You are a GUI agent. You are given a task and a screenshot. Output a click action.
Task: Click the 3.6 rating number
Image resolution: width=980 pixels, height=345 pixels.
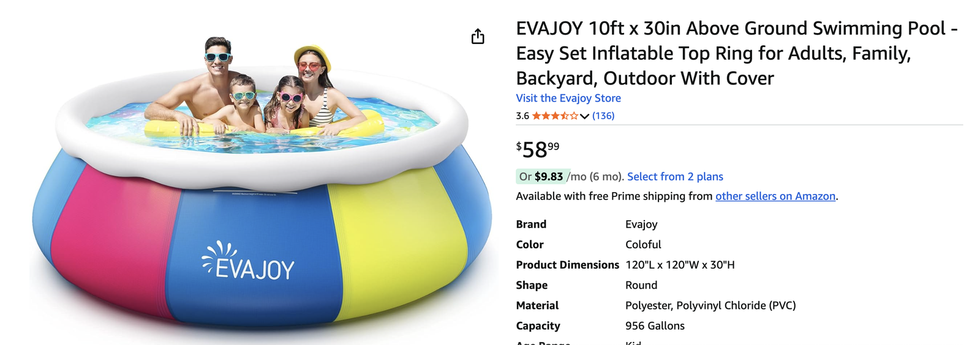tap(522, 116)
